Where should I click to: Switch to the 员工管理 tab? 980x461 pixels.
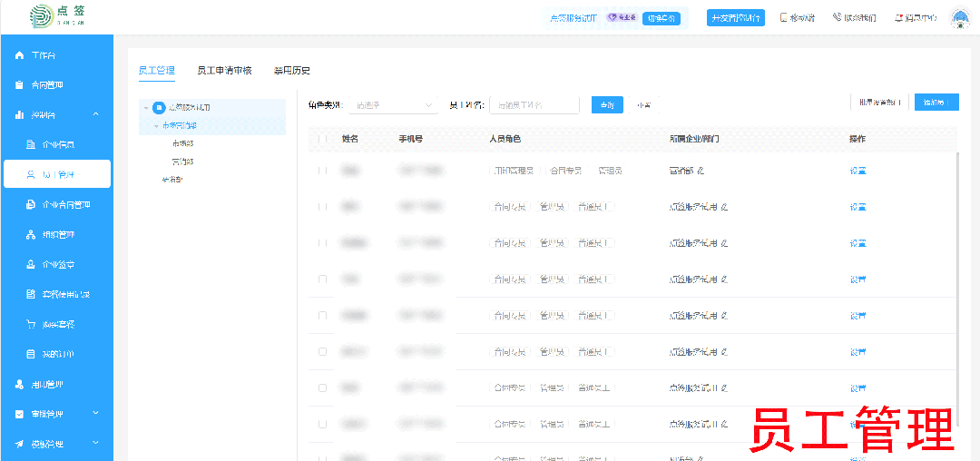coord(157,71)
